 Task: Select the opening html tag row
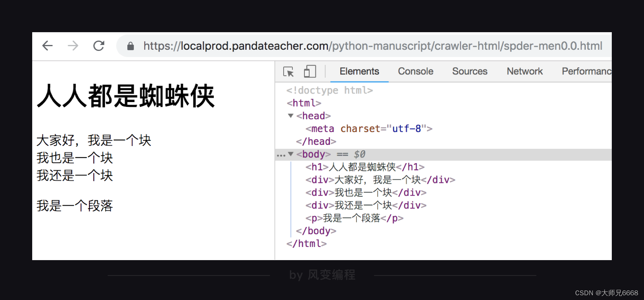click(x=304, y=103)
